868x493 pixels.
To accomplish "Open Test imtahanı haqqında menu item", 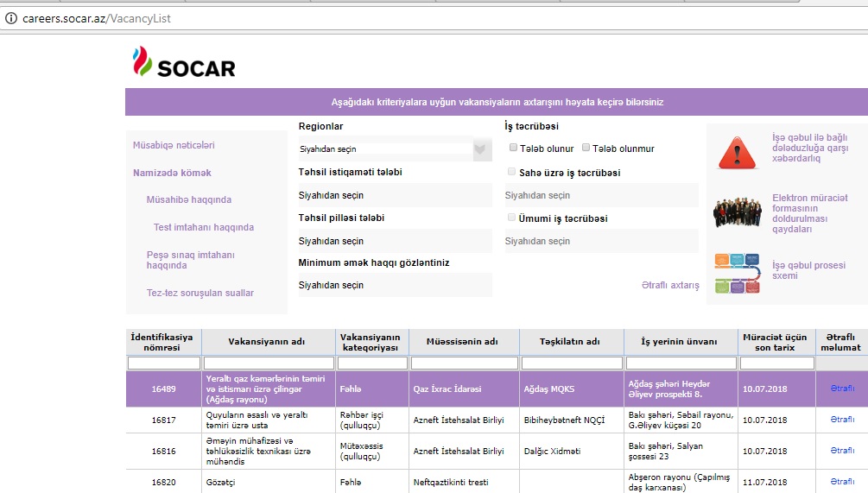I will 204,227.
